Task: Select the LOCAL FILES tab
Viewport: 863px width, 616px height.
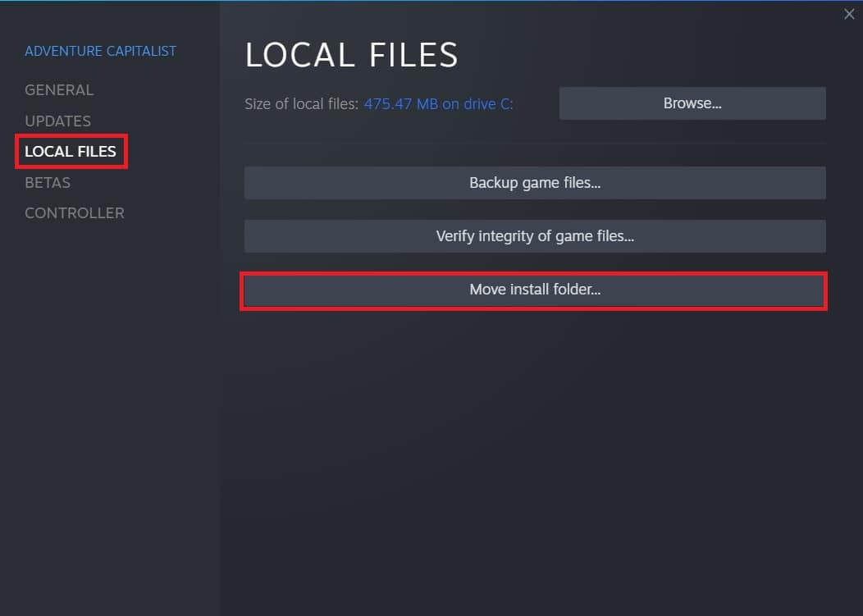Action: pos(71,151)
